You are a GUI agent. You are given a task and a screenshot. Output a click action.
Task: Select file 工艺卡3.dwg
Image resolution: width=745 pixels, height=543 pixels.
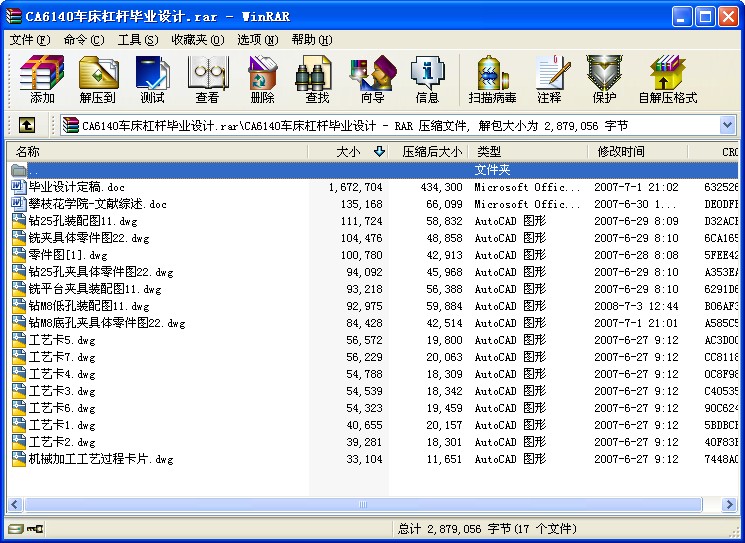pos(62,391)
